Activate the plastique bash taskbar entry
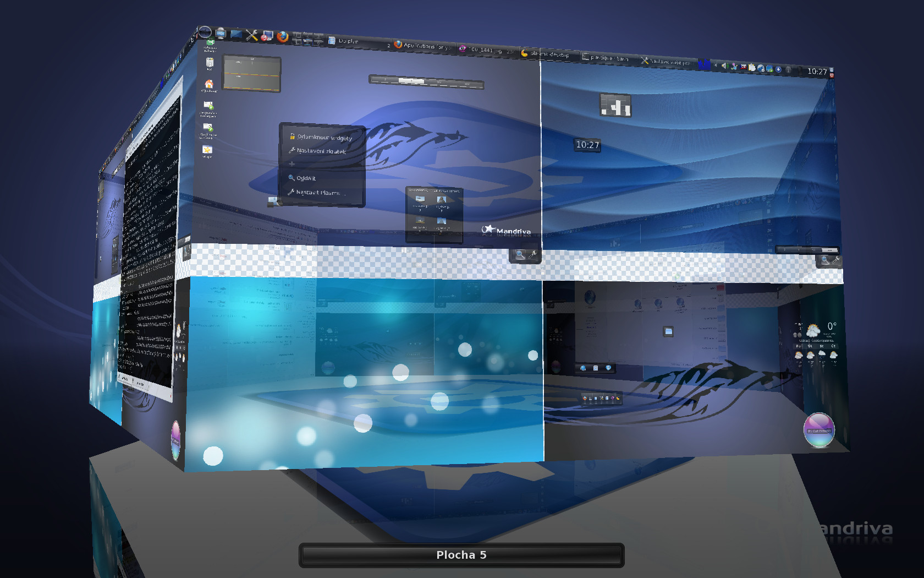The image size is (924, 578). tap(609, 58)
